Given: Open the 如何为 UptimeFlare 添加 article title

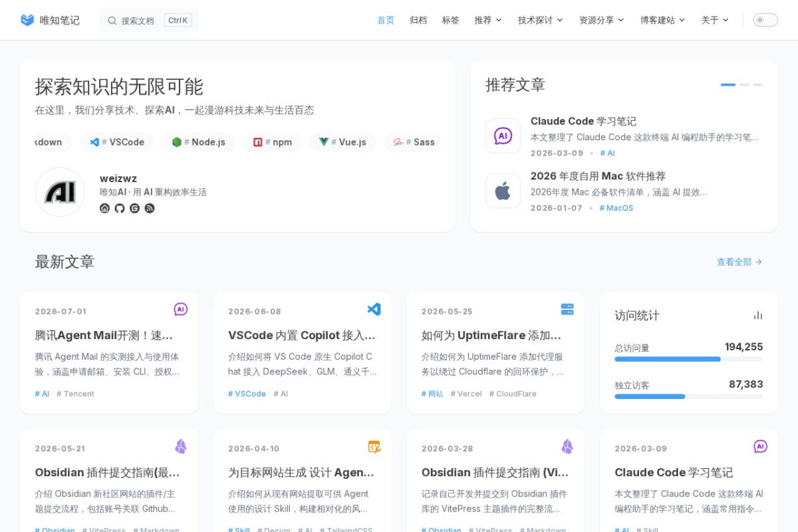Looking at the screenshot, I should [491, 335].
